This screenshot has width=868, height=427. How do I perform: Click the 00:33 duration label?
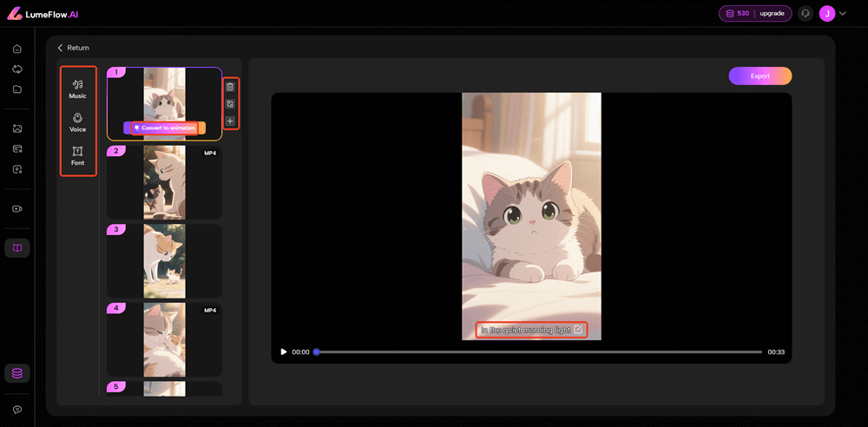point(776,351)
